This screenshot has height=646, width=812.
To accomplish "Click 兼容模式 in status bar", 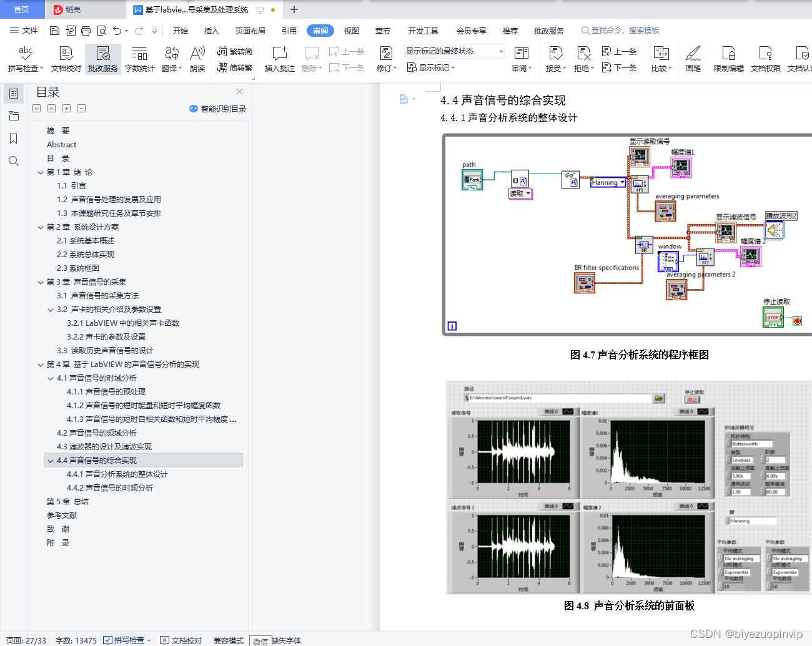I will click(229, 640).
